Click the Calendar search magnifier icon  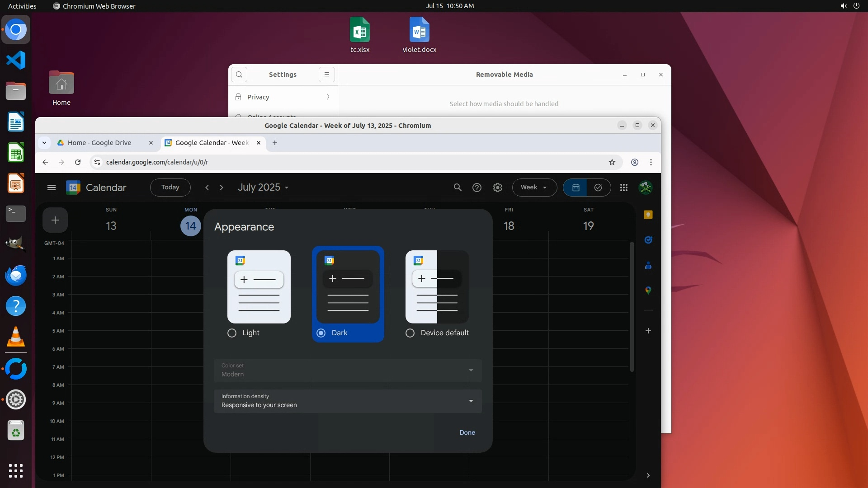pos(458,188)
